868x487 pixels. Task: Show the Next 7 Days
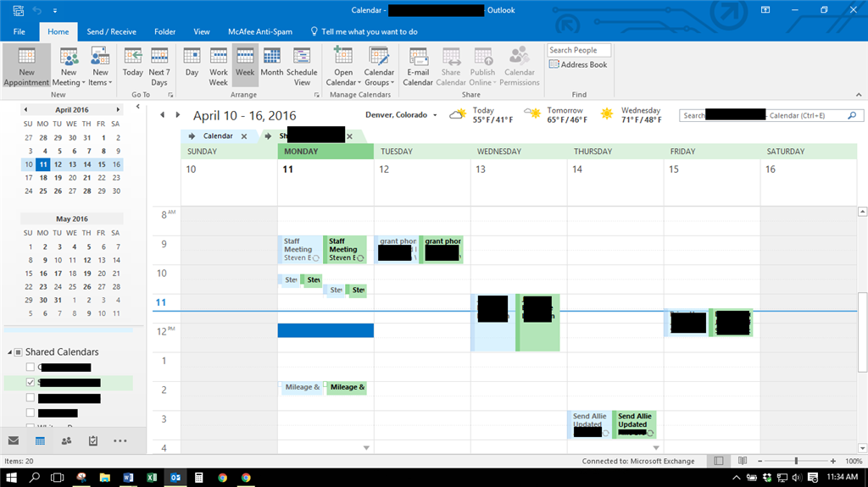click(x=159, y=66)
